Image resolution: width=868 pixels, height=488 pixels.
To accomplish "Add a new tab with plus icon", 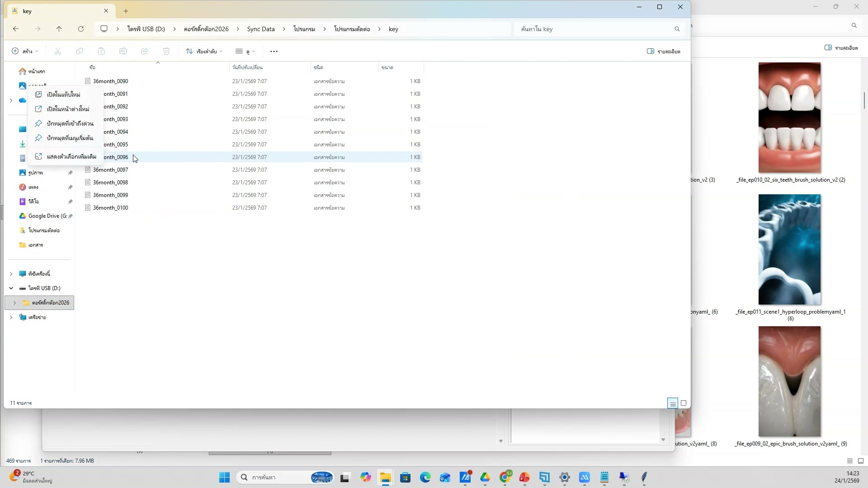I will click(126, 11).
